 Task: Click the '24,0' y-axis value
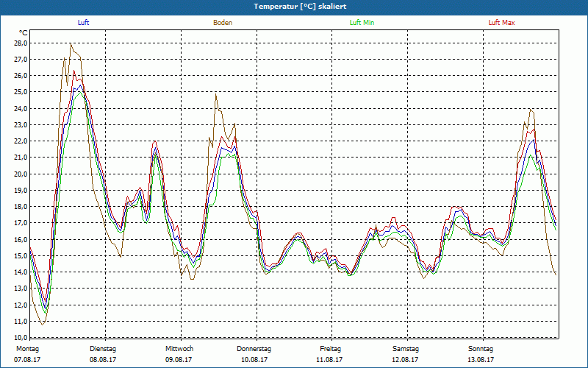21,108
